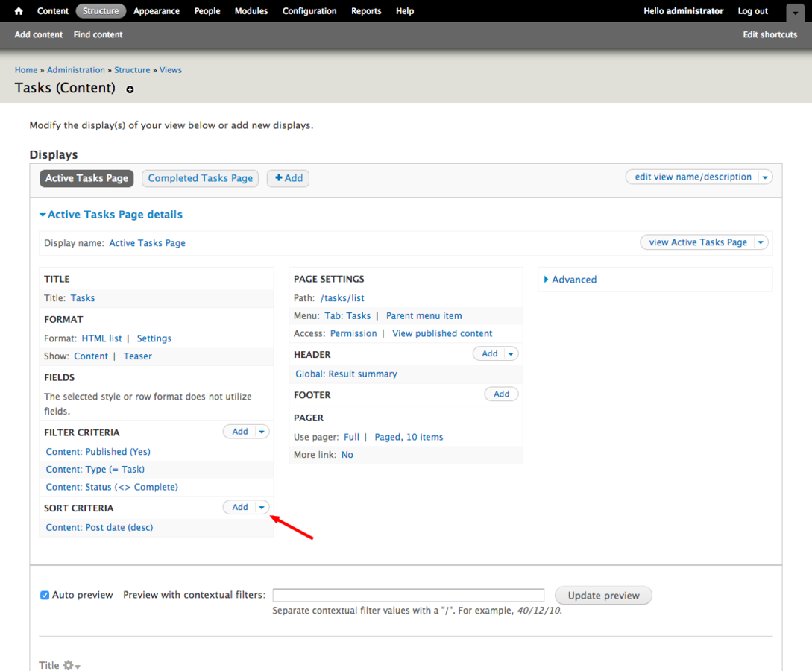The width and height of the screenshot is (812, 671).
Task: Edit menu Tab: Tasks setting
Action: tap(347, 316)
